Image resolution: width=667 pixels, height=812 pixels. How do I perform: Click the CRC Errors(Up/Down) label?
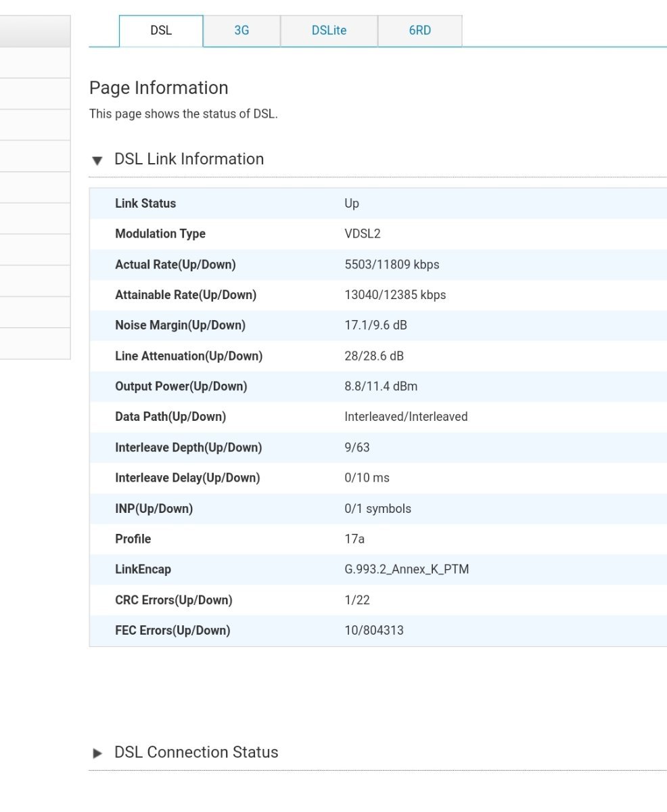173,600
